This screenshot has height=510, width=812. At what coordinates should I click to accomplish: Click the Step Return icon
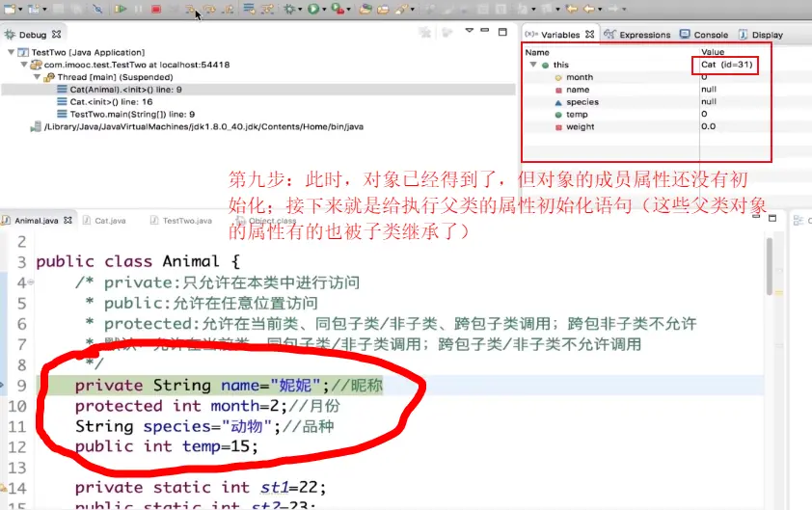click(228, 9)
